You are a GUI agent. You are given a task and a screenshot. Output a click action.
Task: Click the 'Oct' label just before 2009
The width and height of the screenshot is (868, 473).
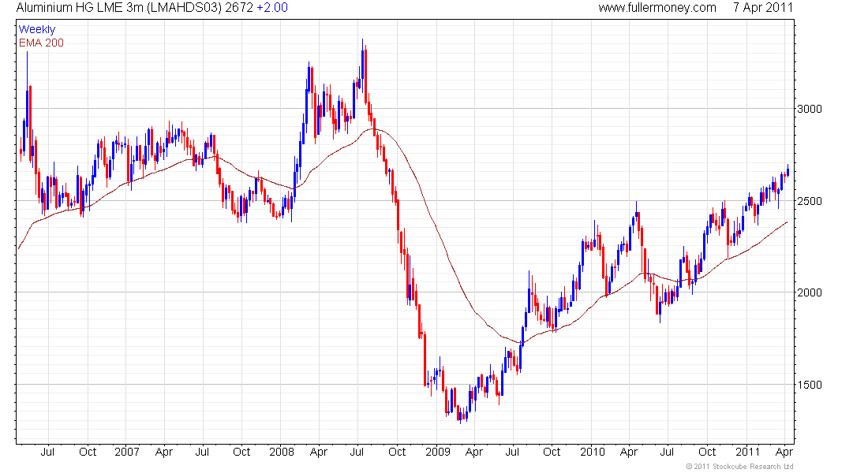[397, 452]
